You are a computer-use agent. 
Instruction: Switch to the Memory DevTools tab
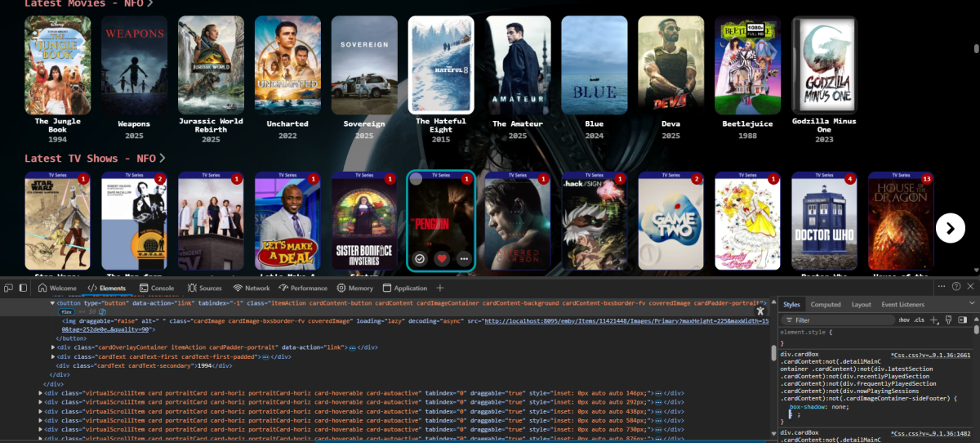click(354, 288)
